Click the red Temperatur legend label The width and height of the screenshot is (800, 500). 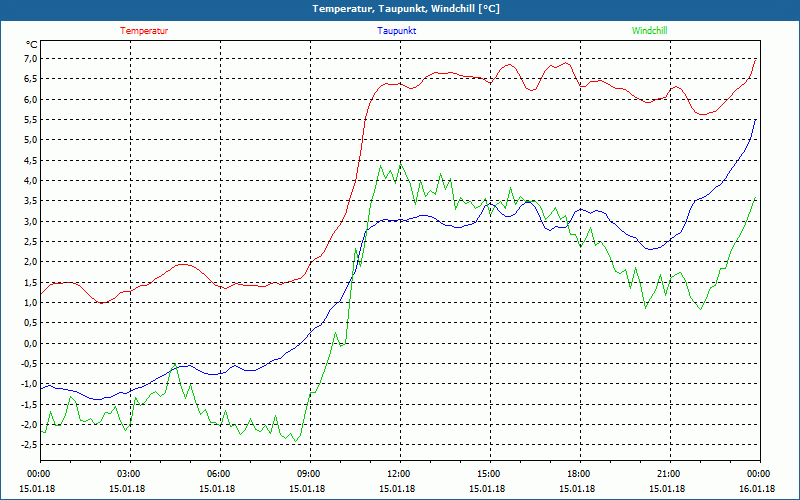144,31
